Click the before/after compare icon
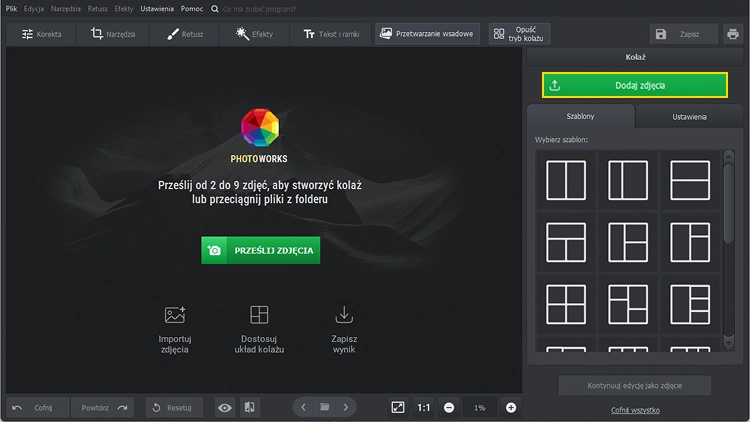This screenshot has height=422, width=750. point(250,407)
